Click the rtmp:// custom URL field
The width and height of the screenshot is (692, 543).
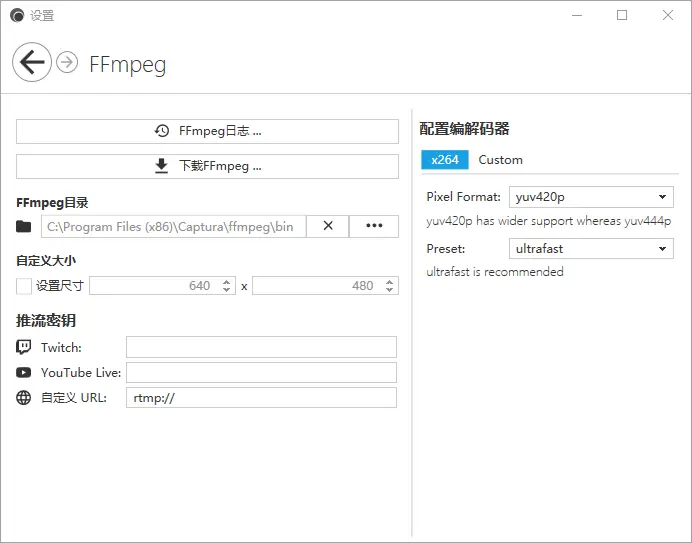pyautogui.click(x=261, y=398)
